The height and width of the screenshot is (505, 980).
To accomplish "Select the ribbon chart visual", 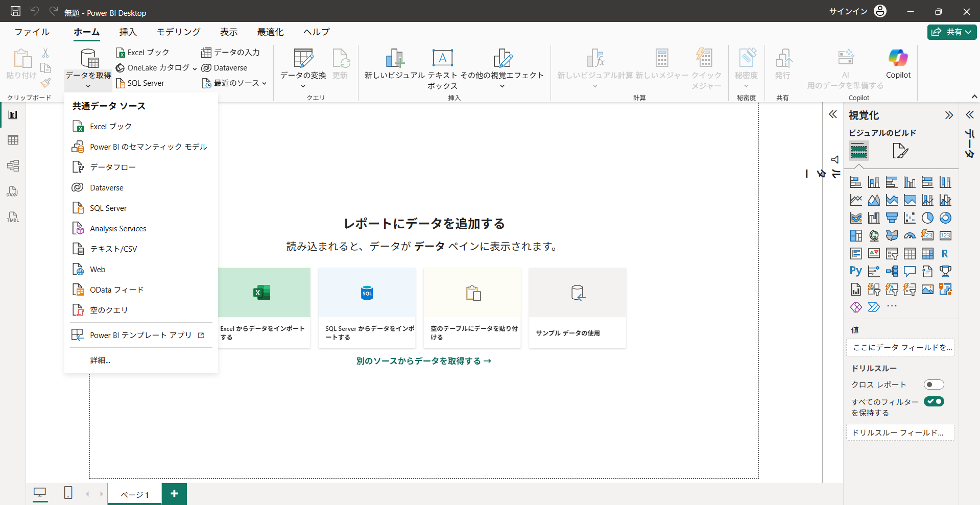I will (x=856, y=218).
